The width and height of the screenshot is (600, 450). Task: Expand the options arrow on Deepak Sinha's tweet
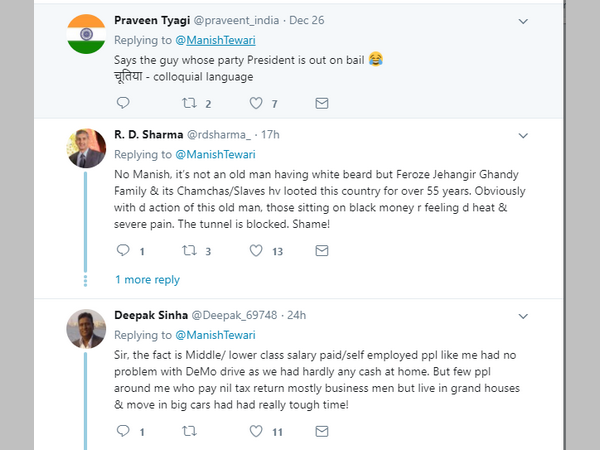pyautogui.click(x=523, y=314)
